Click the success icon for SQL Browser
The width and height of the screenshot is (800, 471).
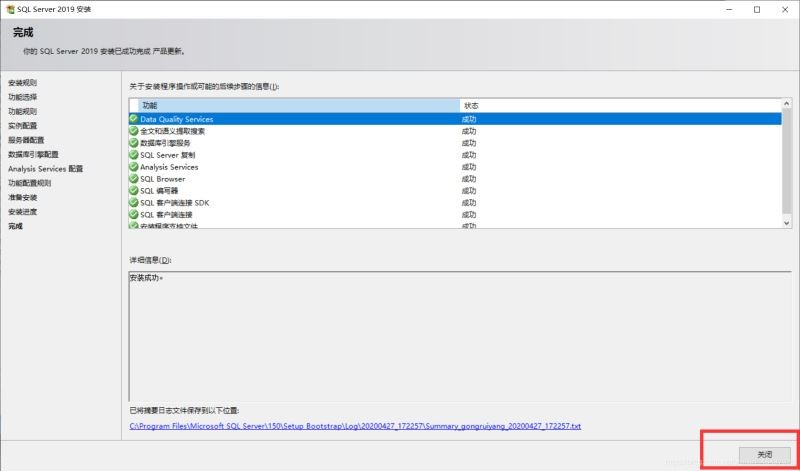point(134,179)
